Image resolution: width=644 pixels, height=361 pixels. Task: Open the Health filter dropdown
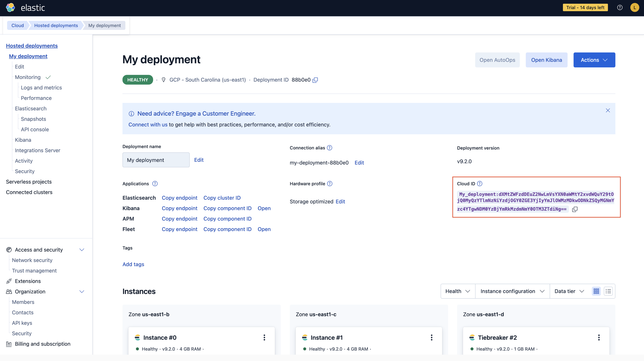click(457, 291)
